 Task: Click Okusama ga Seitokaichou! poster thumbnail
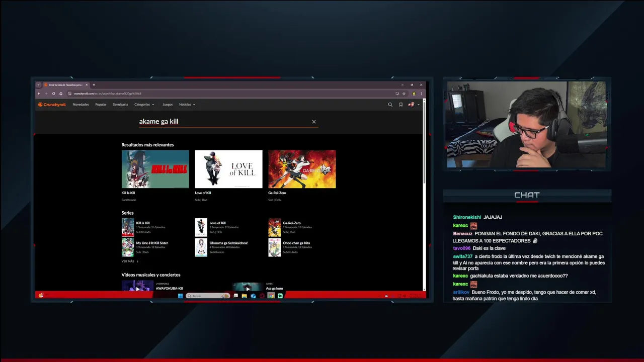coord(201,247)
